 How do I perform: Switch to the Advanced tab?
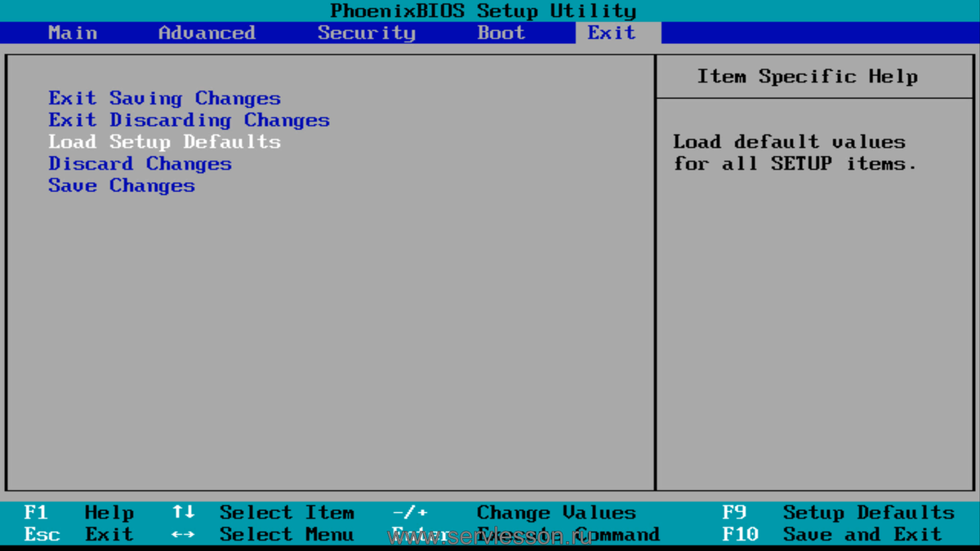(207, 33)
